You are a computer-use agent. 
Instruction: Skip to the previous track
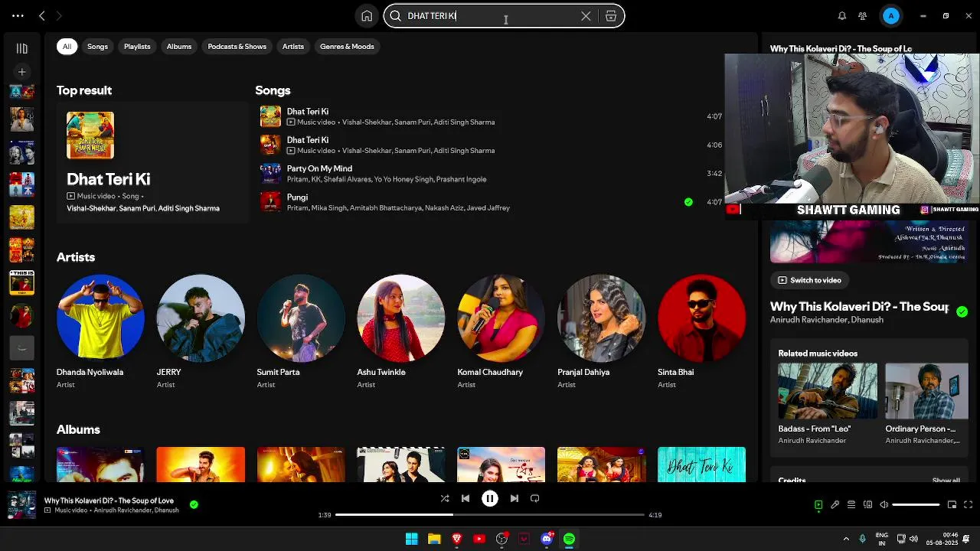click(x=465, y=498)
